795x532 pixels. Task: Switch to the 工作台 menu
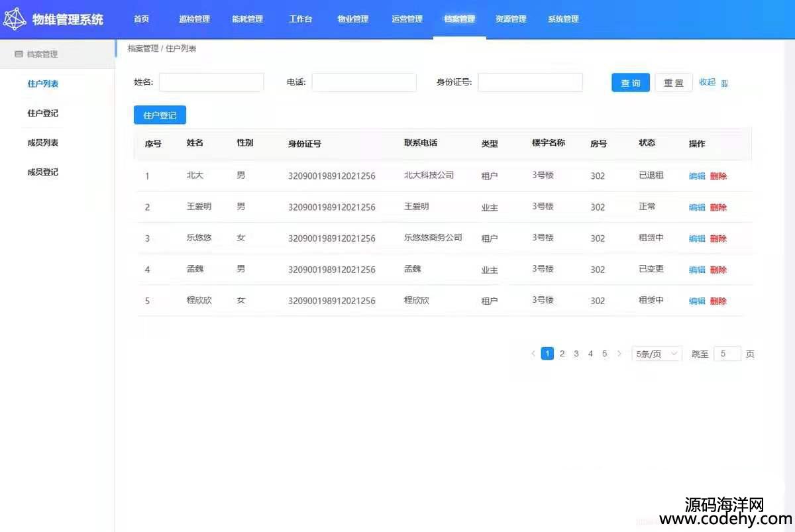click(x=300, y=19)
